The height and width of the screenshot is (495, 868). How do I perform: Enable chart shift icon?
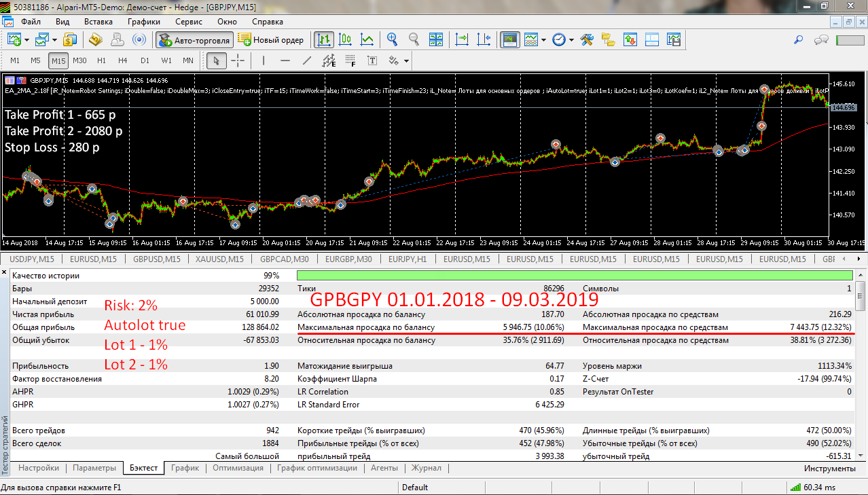(x=484, y=39)
